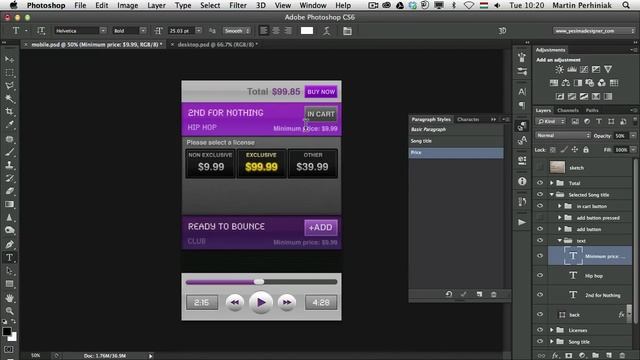Expand the in cart button group

tap(560, 206)
